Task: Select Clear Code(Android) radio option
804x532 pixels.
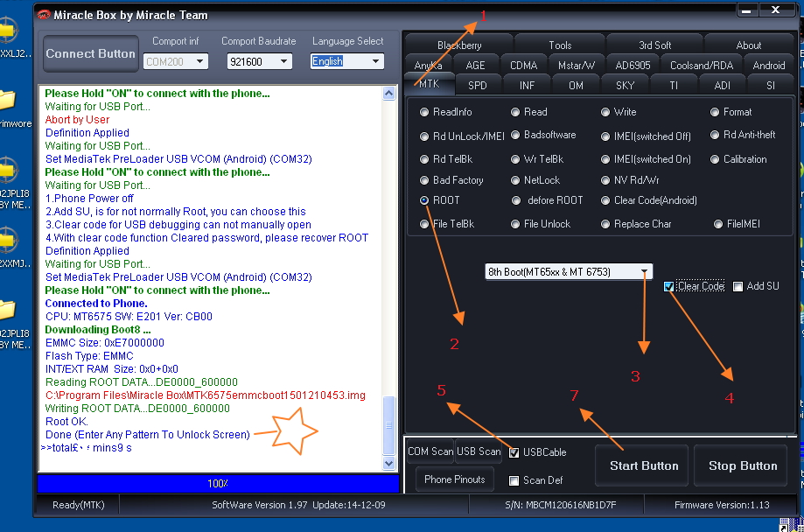Action: [x=605, y=200]
